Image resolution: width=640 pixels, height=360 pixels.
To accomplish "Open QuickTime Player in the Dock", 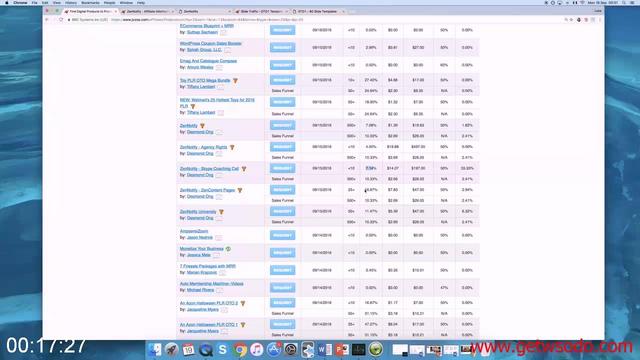I will tap(206, 349).
